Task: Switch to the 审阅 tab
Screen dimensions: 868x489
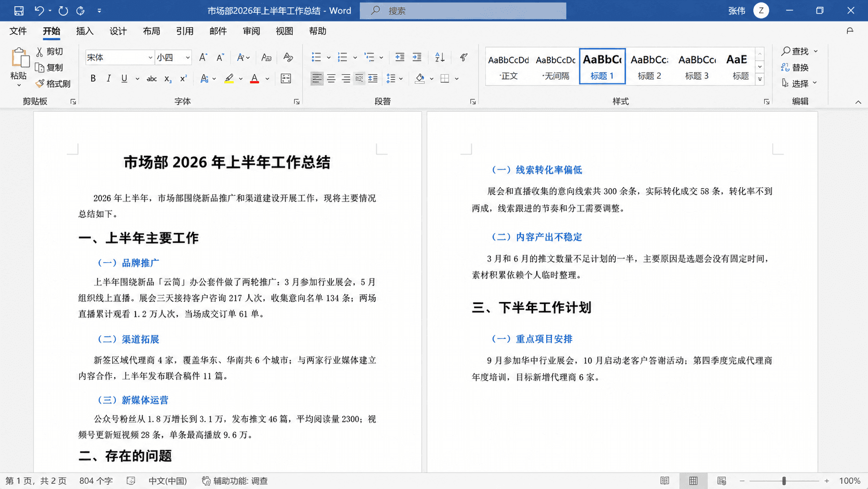Action: tap(251, 31)
